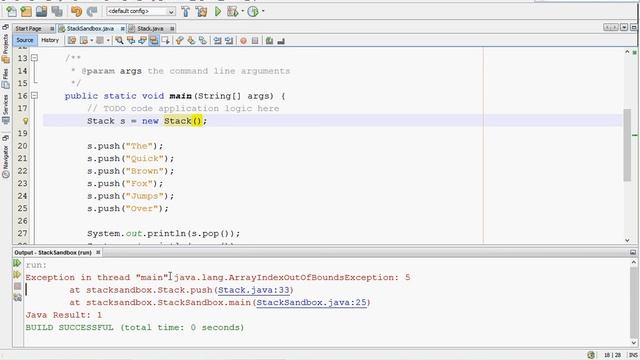Click the Uncomment icon in editor toolbar
Viewport: 640px width, 360px height.
[281, 40]
